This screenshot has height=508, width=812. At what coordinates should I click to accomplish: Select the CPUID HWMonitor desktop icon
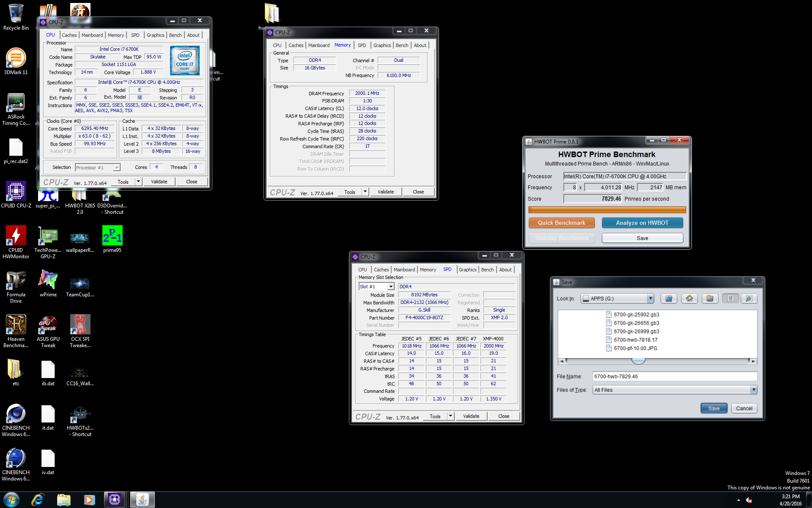[16, 242]
